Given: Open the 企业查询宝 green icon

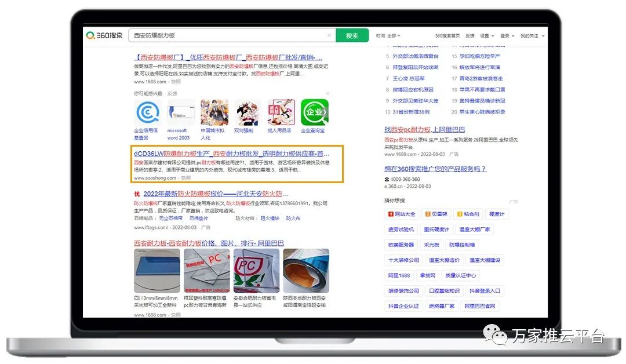Looking at the screenshot, I should [314, 112].
